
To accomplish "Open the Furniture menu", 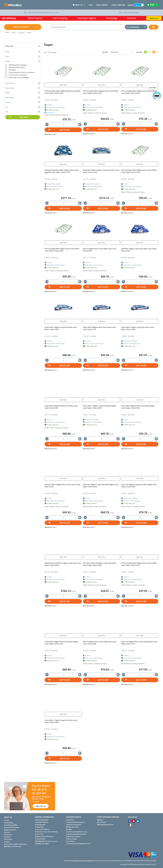I will click(132, 18).
